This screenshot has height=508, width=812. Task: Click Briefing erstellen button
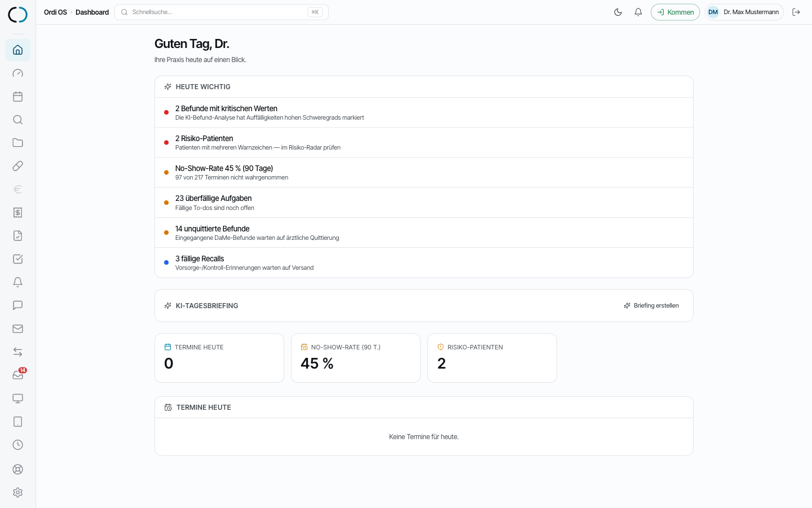(651, 305)
